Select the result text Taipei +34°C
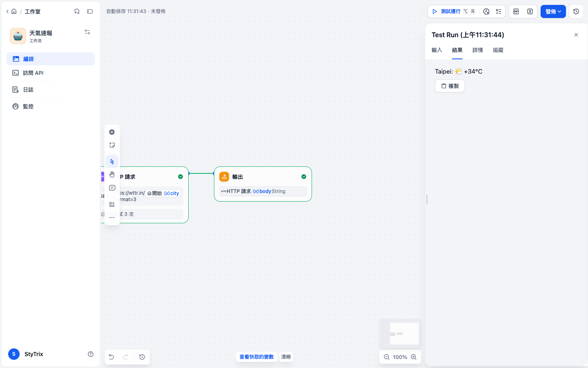Viewport: 588px width, 368px height. coord(459,71)
